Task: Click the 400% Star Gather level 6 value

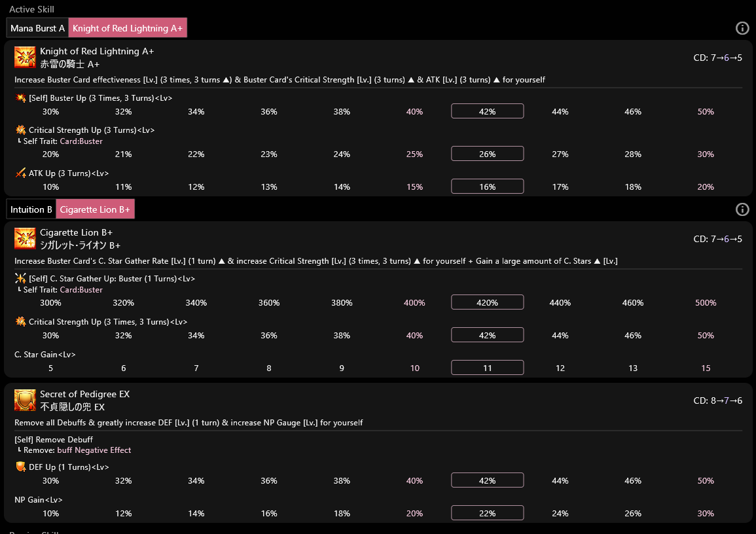Action: pos(414,302)
